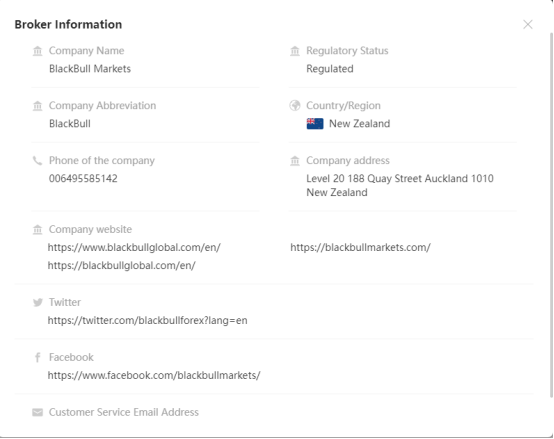
Task: Click the bank icon beside Regulatory Status
Action: coord(295,51)
